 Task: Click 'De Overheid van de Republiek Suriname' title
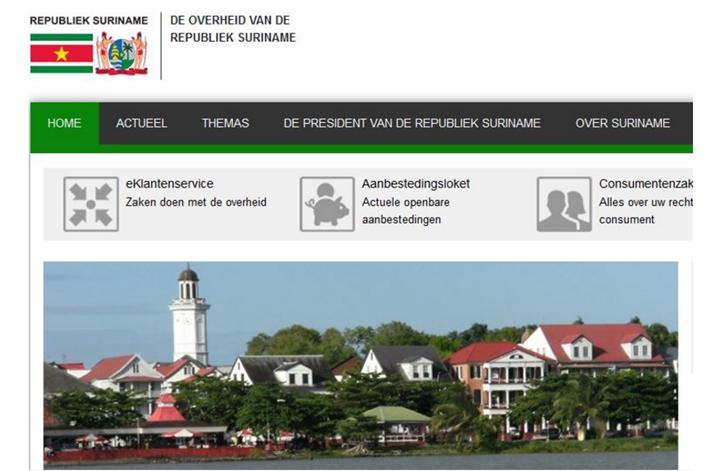click(x=233, y=29)
